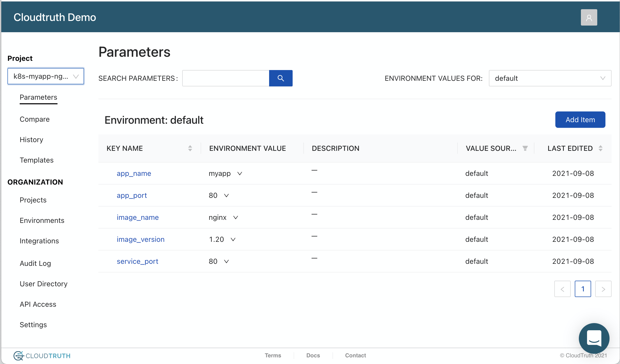Open the Templates sidebar item
The height and width of the screenshot is (364, 620).
click(37, 160)
